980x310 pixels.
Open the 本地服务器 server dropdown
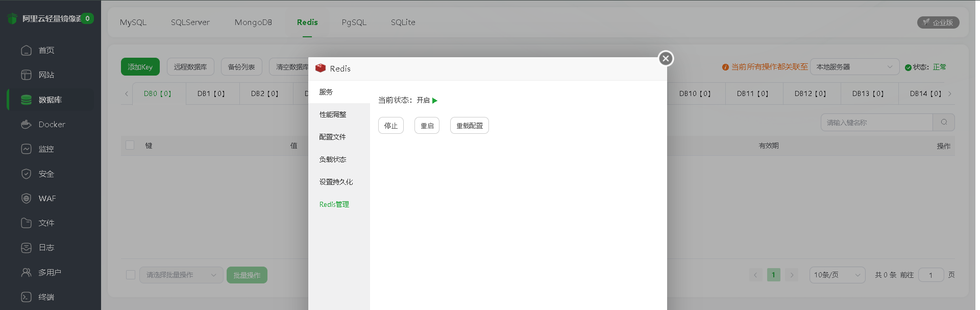[x=854, y=67]
